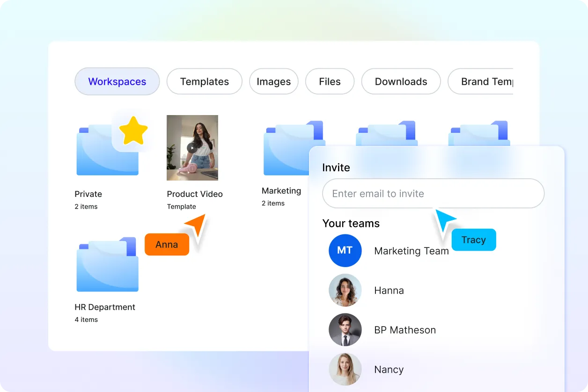Select the Images tab

[274, 81]
